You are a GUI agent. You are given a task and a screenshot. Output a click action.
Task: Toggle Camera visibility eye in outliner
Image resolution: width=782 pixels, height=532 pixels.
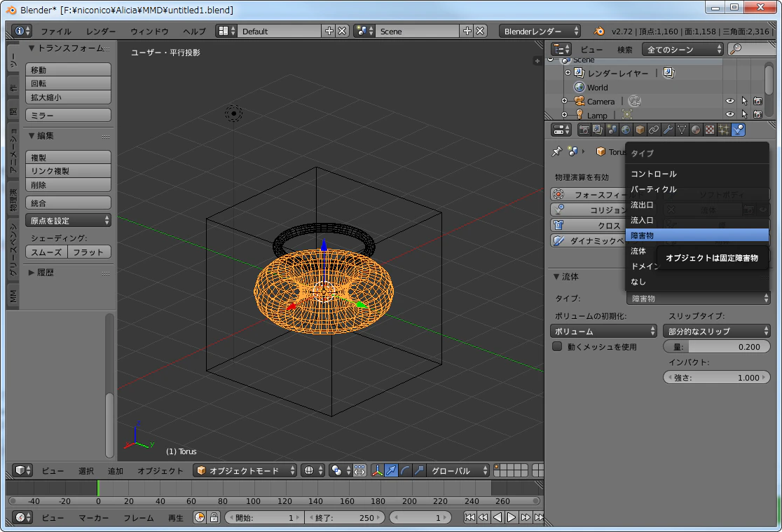click(729, 101)
